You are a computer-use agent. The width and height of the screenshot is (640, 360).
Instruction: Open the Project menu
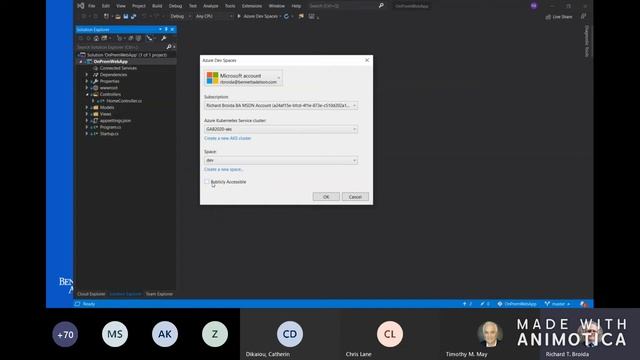click(139, 6)
